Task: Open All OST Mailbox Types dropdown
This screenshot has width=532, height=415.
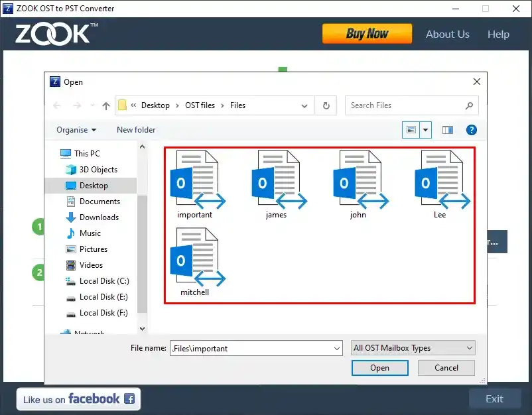Action: pos(413,348)
